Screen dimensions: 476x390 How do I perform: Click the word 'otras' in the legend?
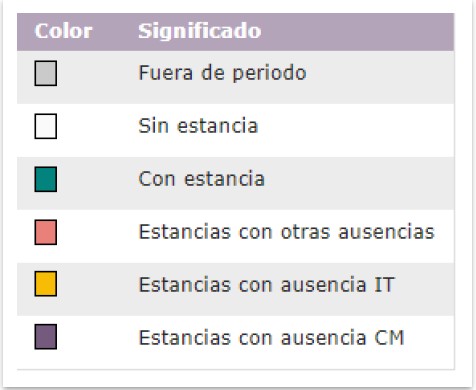pyautogui.click(x=306, y=232)
